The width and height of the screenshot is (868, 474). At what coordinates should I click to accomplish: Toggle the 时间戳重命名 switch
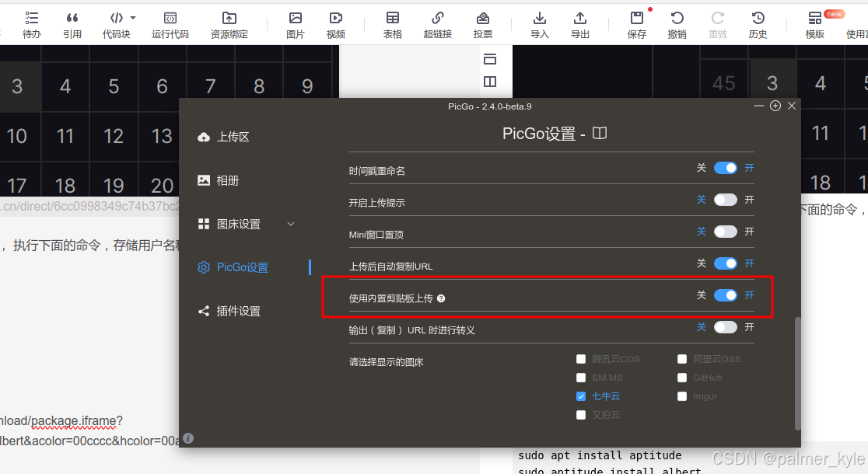click(x=725, y=168)
